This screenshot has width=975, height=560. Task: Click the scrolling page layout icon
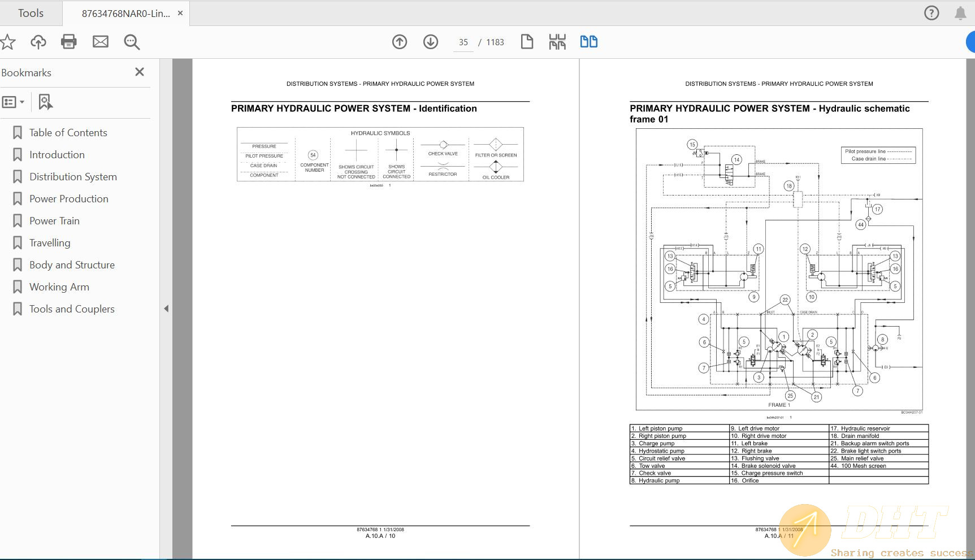tap(557, 42)
